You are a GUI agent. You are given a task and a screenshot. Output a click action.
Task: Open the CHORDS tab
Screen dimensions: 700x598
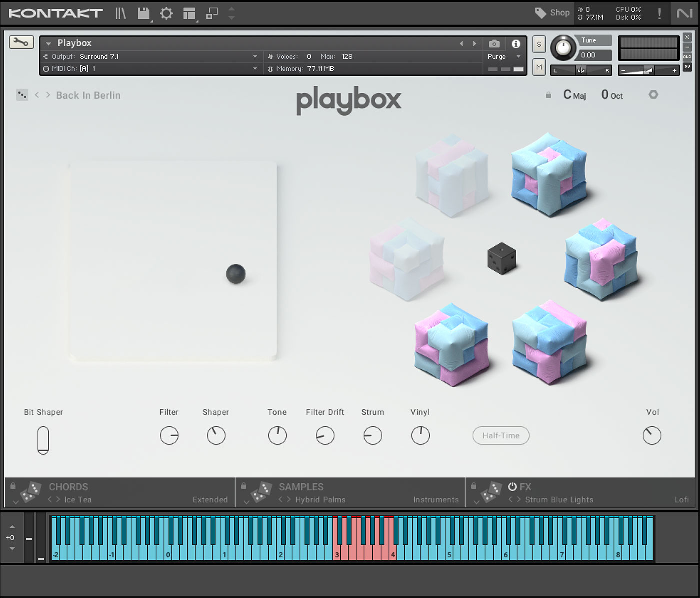69,487
